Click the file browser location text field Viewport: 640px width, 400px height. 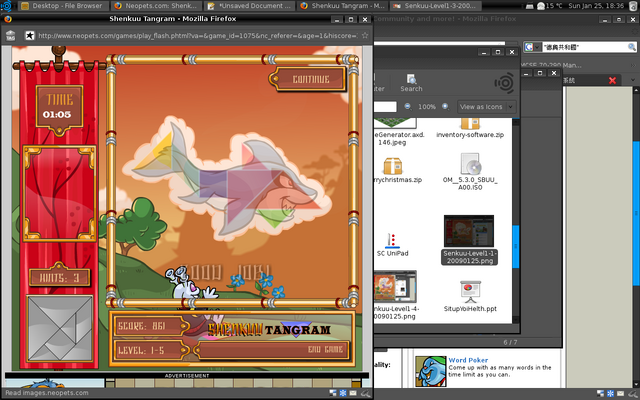(385, 107)
